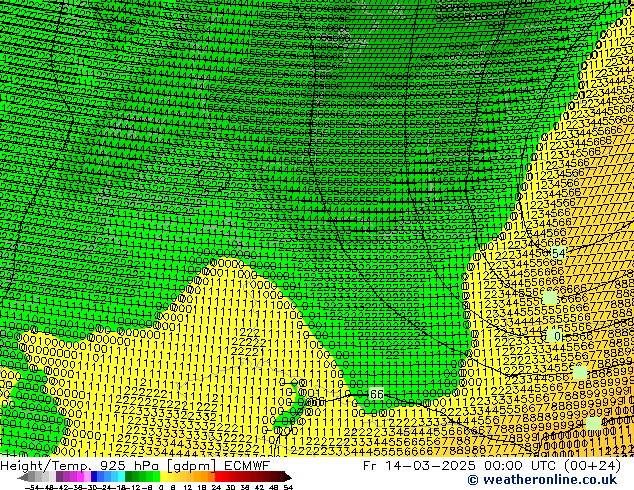Screen dimensions: 634x490
Task: Click the bright red swatch above legend value 24
Action: tap(218, 477)
